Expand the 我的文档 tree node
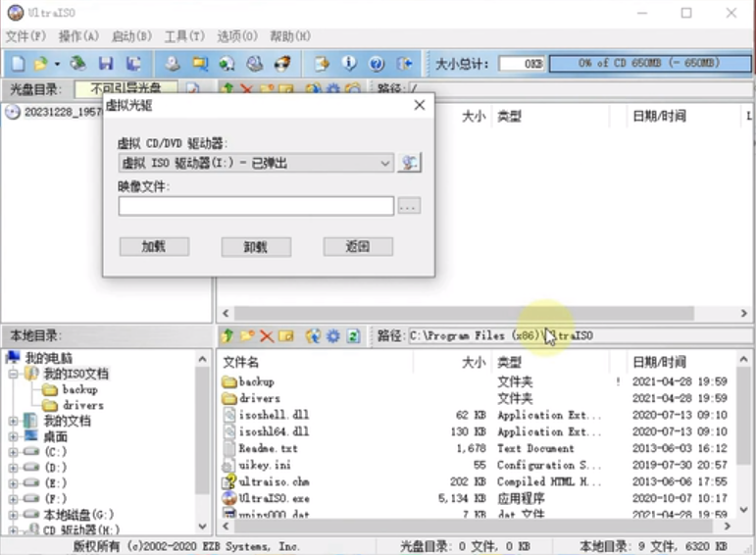The image size is (756, 555). 14,421
